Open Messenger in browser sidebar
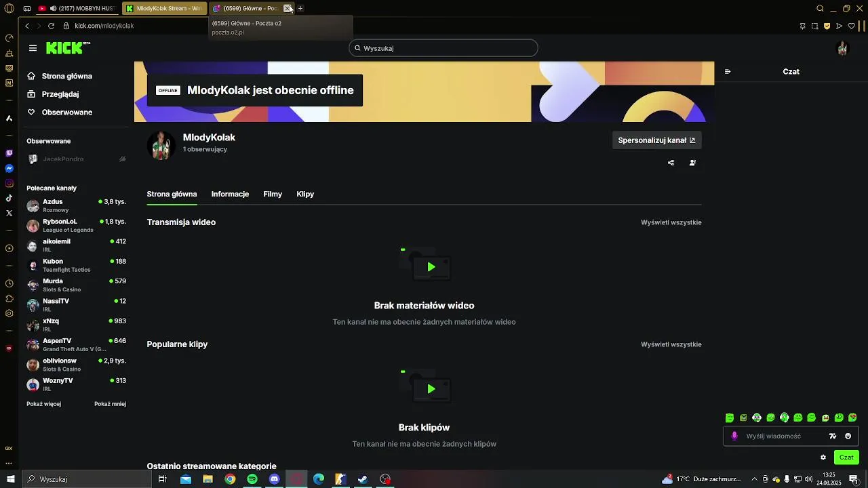This screenshot has width=868, height=488. click(9, 169)
